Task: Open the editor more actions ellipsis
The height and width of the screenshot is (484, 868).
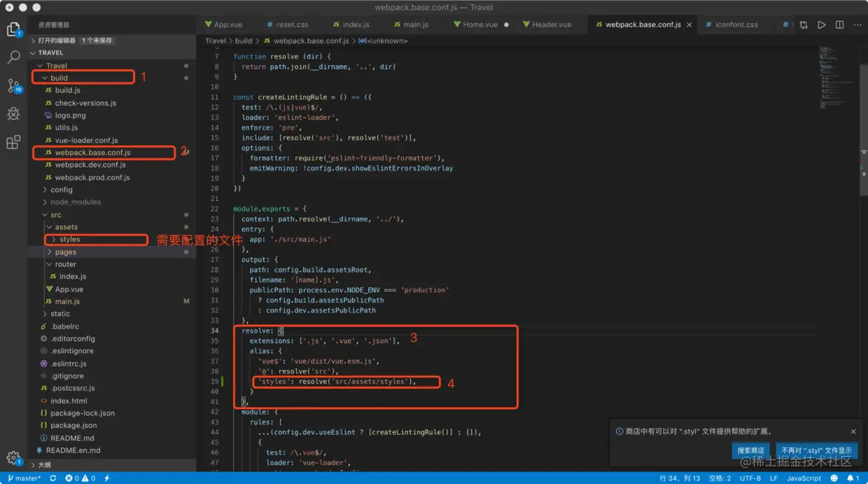Action: [x=857, y=25]
